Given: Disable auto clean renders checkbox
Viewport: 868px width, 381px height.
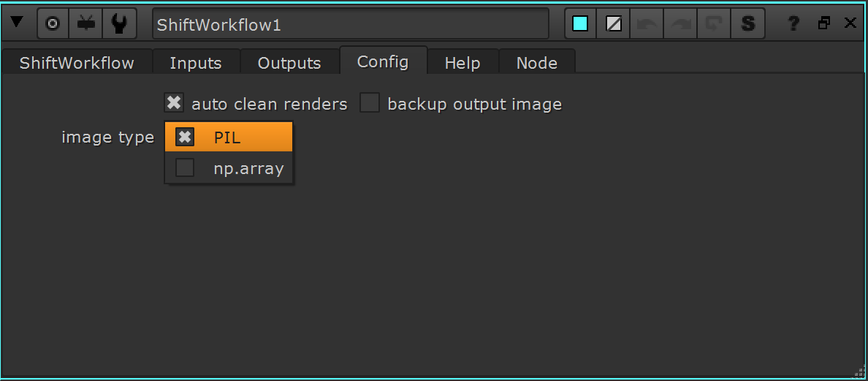Looking at the screenshot, I should pos(174,103).
